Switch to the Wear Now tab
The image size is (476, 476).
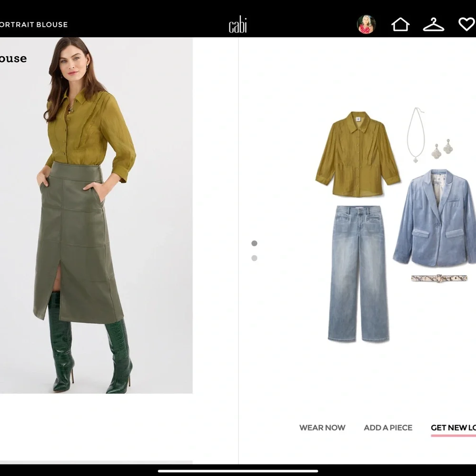coord(322,427)
